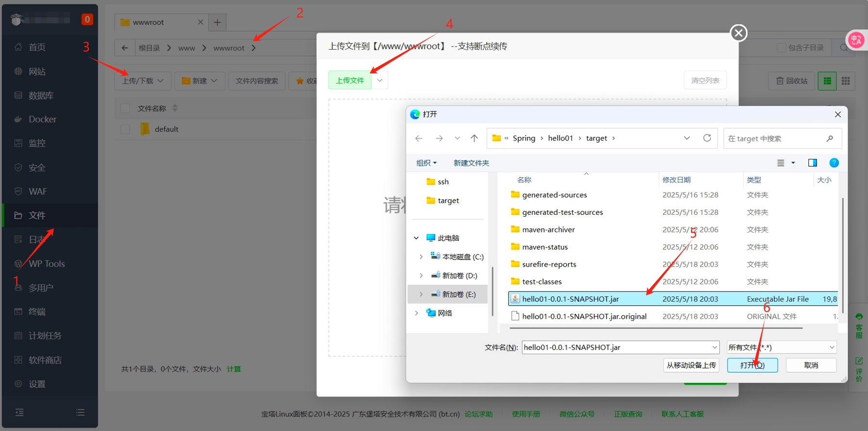Select hello01-0.0.1-SNAPSHOT.jar file
Viewport: 868px width, 431px height.
coord(673,299)
